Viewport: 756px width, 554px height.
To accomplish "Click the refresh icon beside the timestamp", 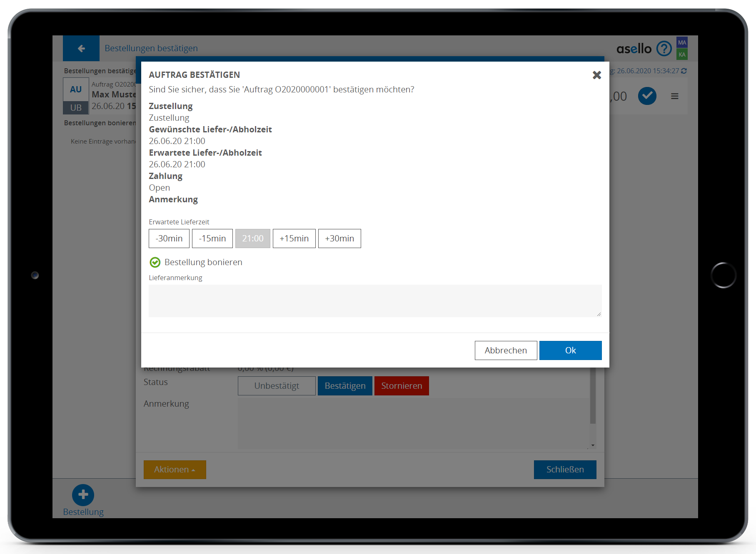I will 684,71.
